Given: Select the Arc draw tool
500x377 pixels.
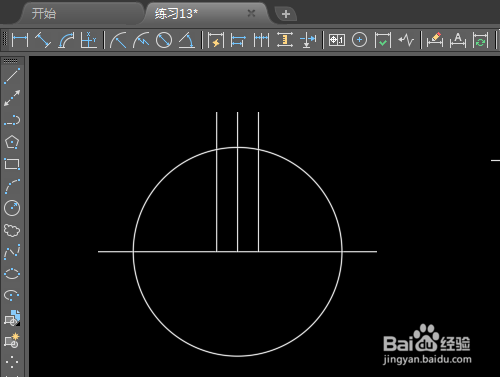Looking at the screenshot, I should (12, 186).
